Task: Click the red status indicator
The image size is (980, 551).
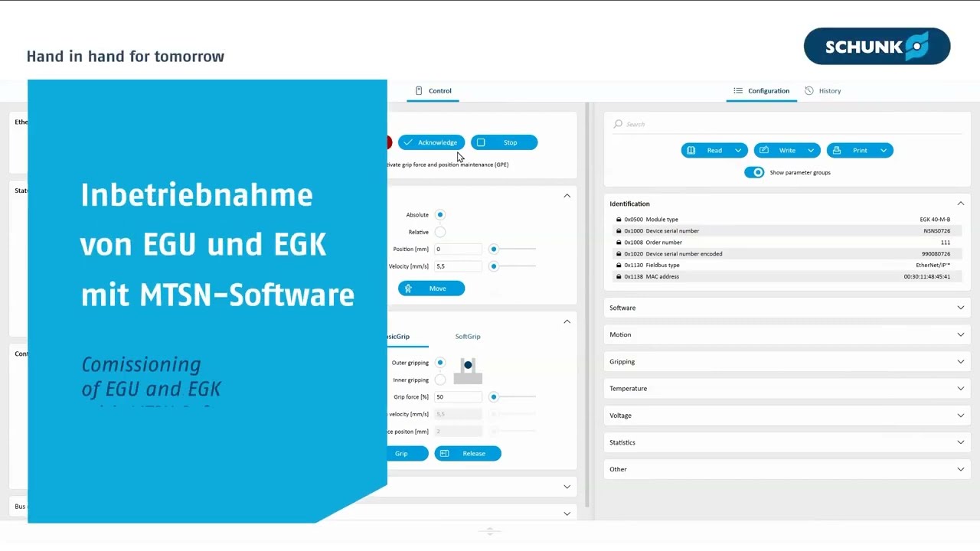Action: click(389, 142)
